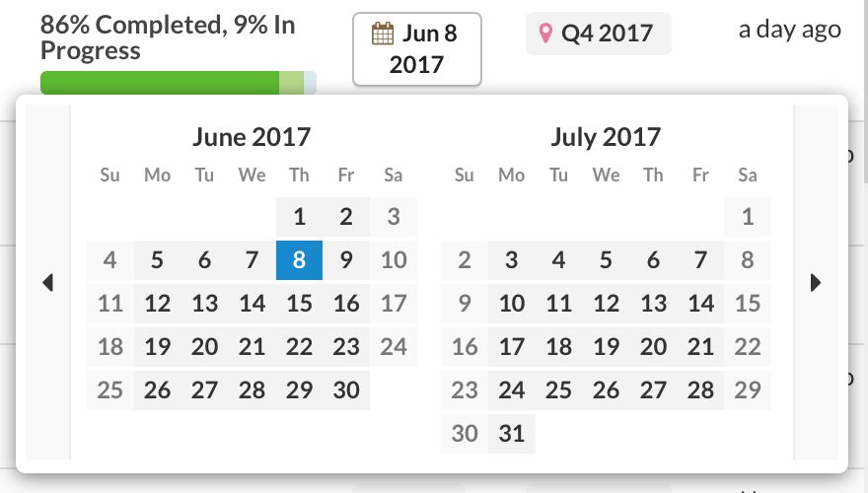Advance to next month with the right arrow
Screen dimensions: 868x493
click(816, 282)
